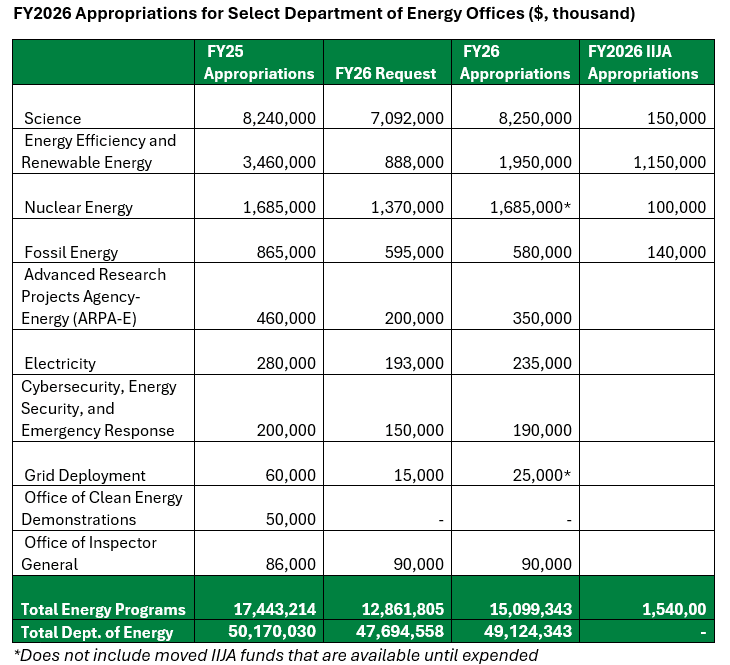Select the Total Energy Programs row label
The height and width of the screenshot is (665, 730).
[x=103, y=610]
